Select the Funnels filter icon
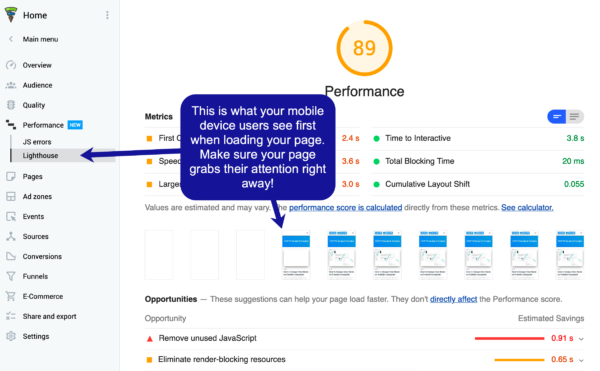Viewport: 600px width, 371px height. coord(11,276)
